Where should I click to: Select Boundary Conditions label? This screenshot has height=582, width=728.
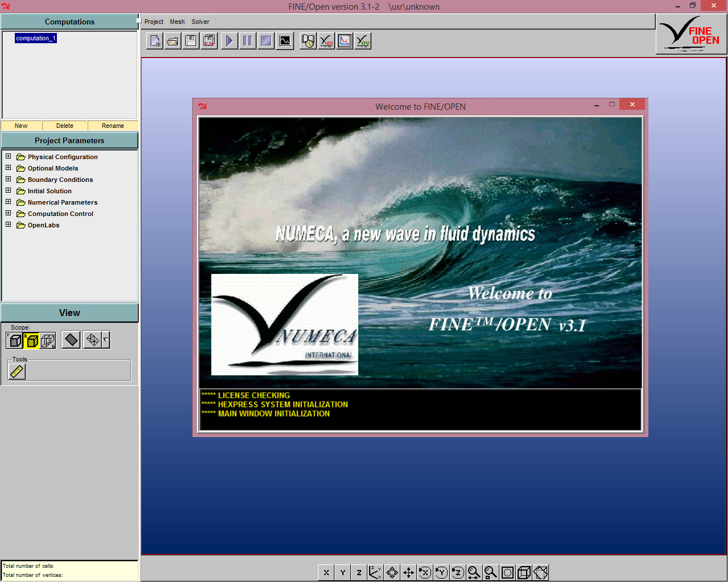pyautogui.click(x=60, y=180)
